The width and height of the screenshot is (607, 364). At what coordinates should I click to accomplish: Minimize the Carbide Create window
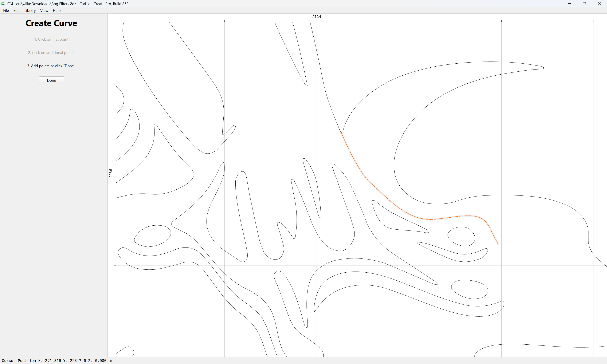570,4
